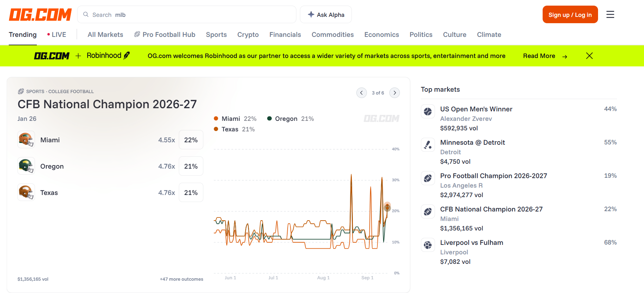Screen dimensions: 644x293
Task: Click Alexander Zverev outcome text
Action: point(466,119)
